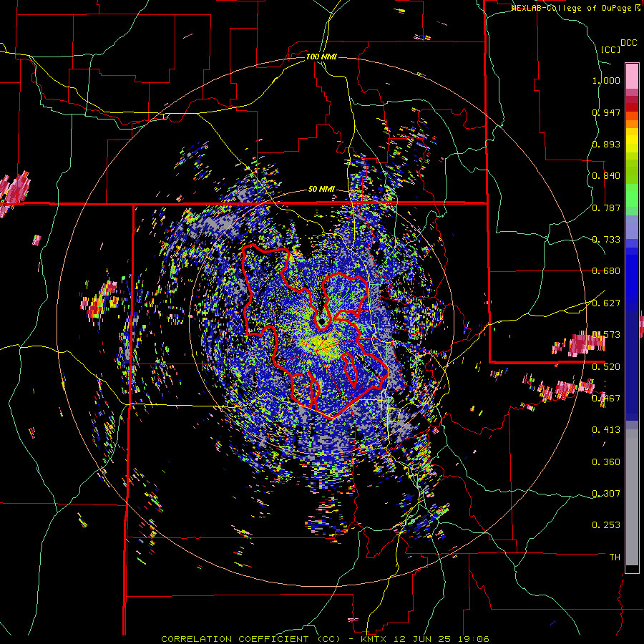Pick the bright green swatch on the color scale
Image resolution: width=644 pixels, height=644 pixels.
pyautogui.click(x=632, y=195)
